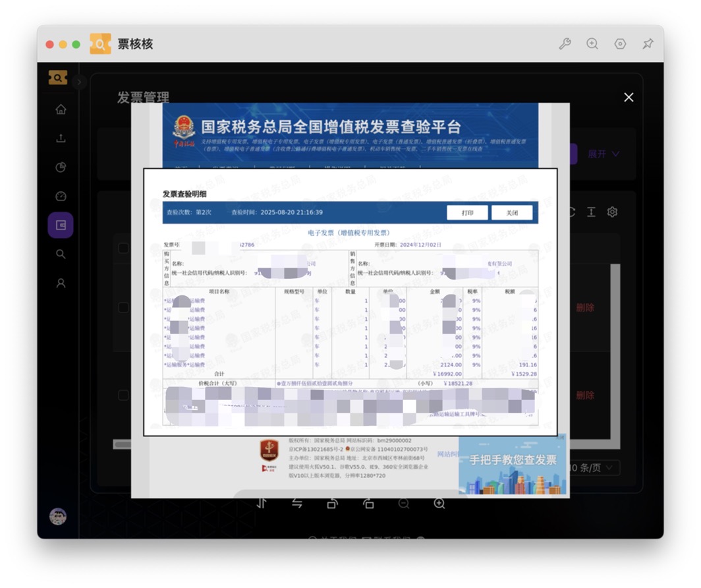
Task: Close the image preview with the X
Action: point(629,98)
